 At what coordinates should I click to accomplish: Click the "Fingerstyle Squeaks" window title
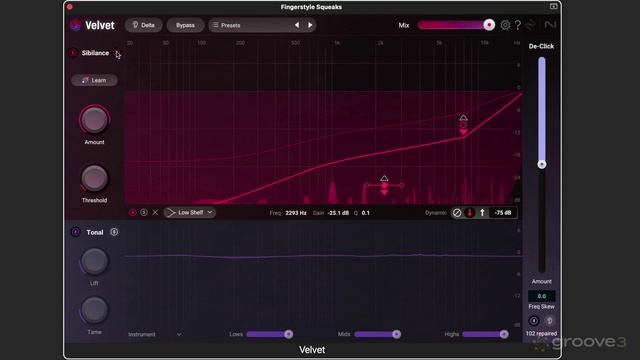311,7
